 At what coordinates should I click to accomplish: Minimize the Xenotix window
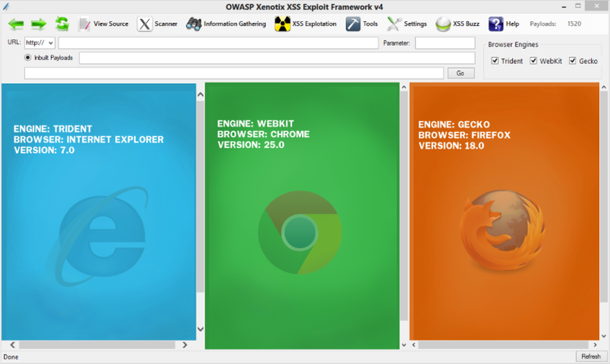pyautogui.click(x=563, y=7)
